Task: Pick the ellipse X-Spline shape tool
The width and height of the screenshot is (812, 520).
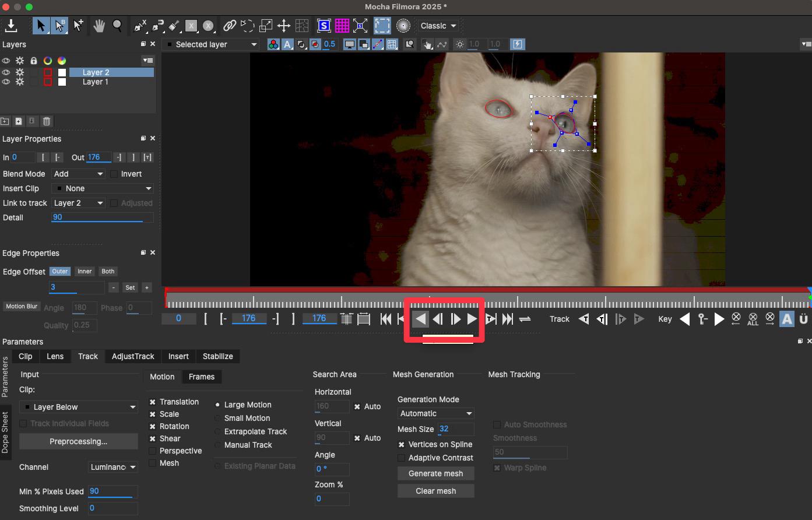Action: tap(208, 26)
